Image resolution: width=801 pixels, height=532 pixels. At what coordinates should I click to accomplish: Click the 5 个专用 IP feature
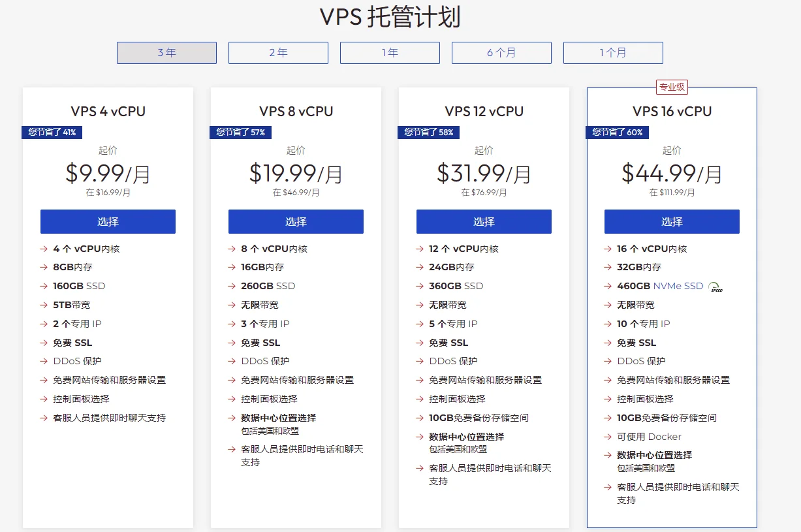[x=453, y=324]
